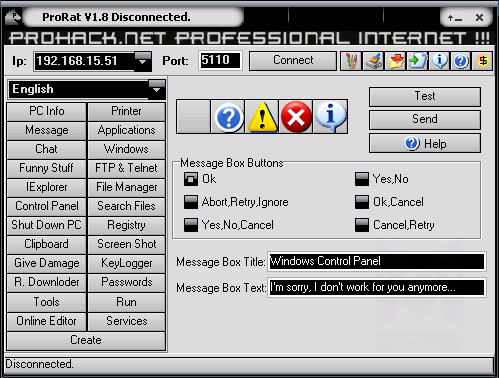499x378 pixels.
Task: Click the Connect button
Action: 293,60
